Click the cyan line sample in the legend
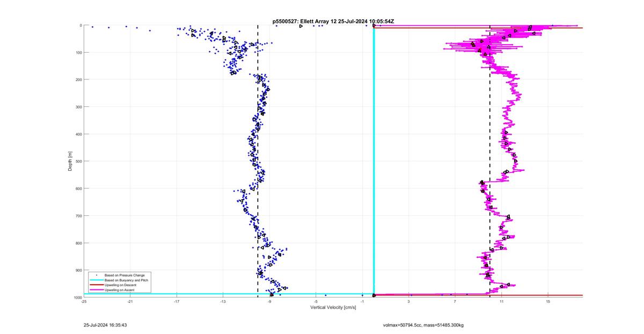The image size is (644, 334). [x=97, y=280]
